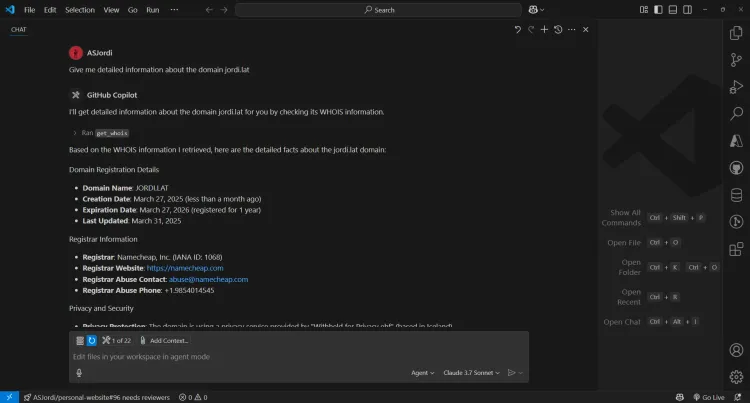Screen dimensions: 750x403
Task: Undo last chat request
Action: tap(518, 30)
